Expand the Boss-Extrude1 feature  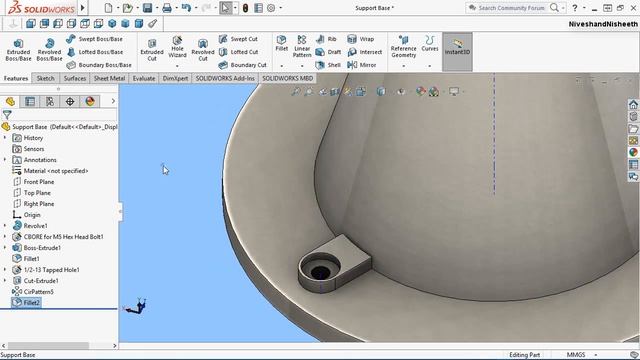click(x=5, y=248)
